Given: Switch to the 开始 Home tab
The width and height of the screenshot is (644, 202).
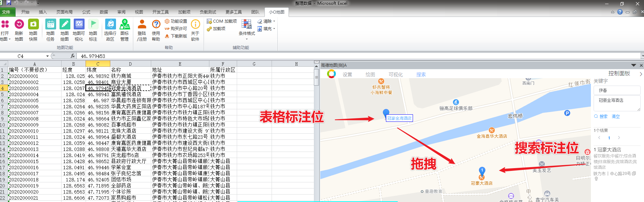Looking at the screenshot, I should 25,12.
